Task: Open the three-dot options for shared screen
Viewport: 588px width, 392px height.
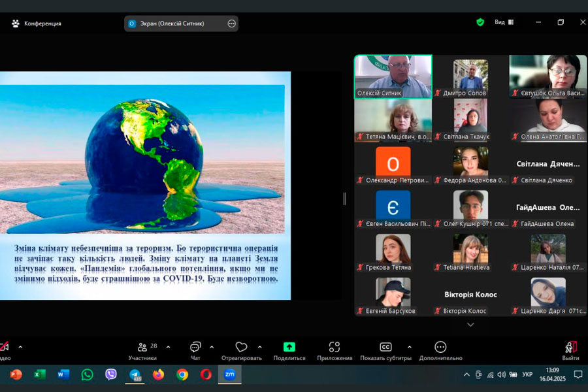Action: point(231,24)
